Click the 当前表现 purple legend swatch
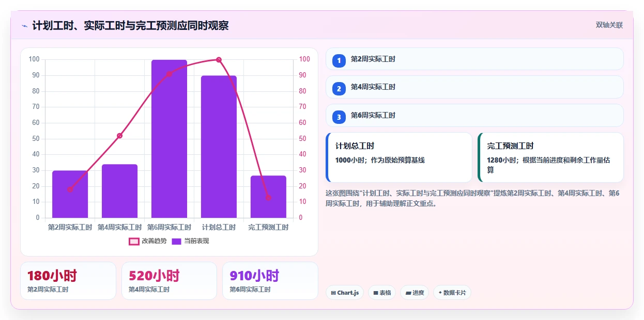This screenshot has width=644, height=320. click(176, 241)
